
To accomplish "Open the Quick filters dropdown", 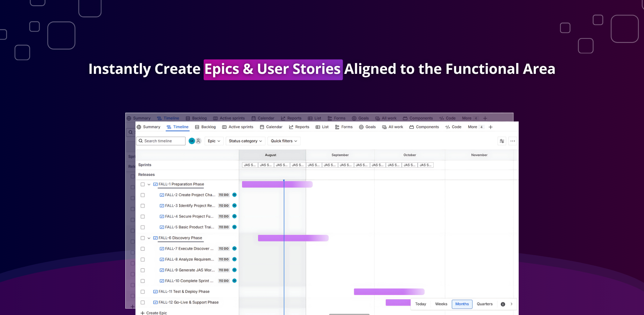I will [284, 141].
